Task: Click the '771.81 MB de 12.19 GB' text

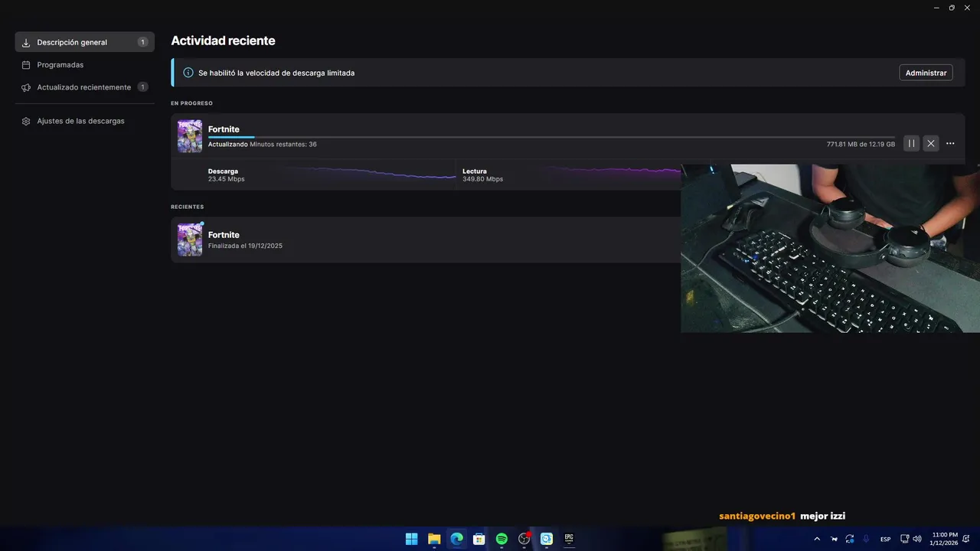Action: click(861, 144)
